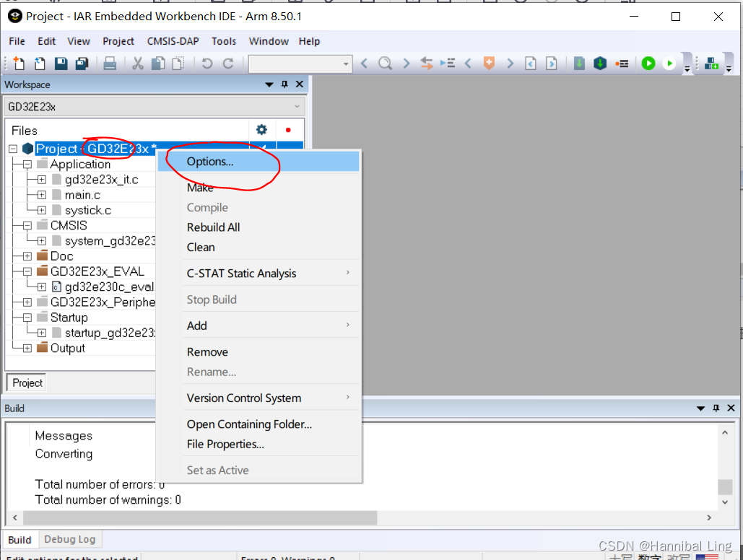Click Navigate Backward page icon
Image resolution: width=743 pixels, height=560 pixels.
[x=531, y=63]
